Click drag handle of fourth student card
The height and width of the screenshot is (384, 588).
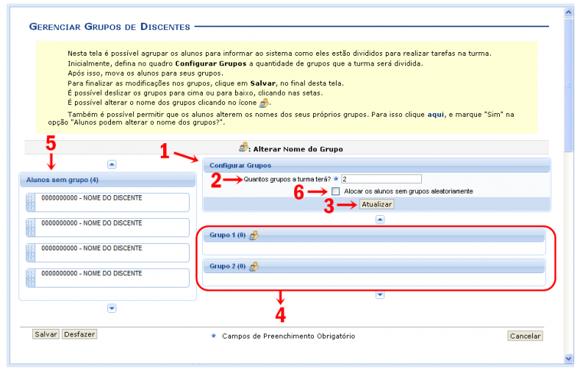[x=31, y=278]
